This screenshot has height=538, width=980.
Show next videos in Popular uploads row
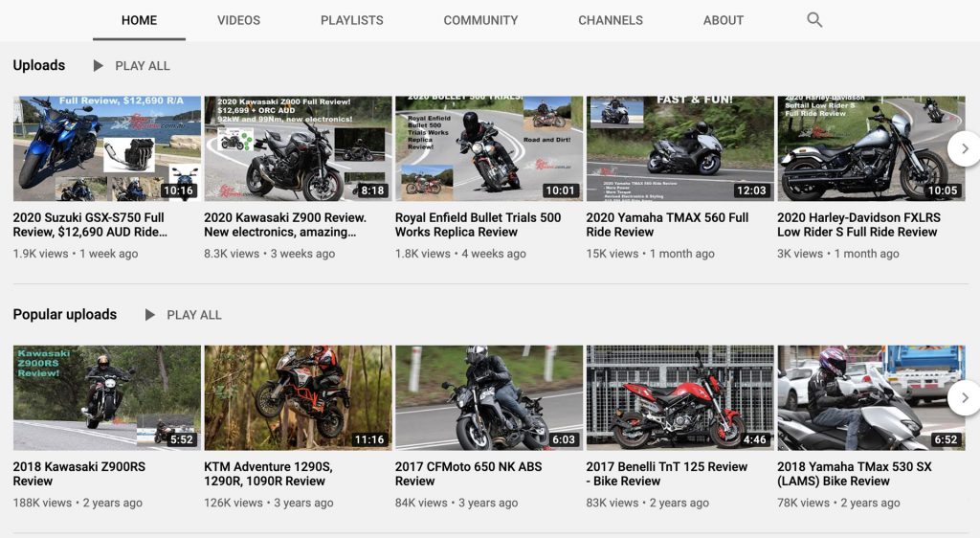click(x=965, y=398)
